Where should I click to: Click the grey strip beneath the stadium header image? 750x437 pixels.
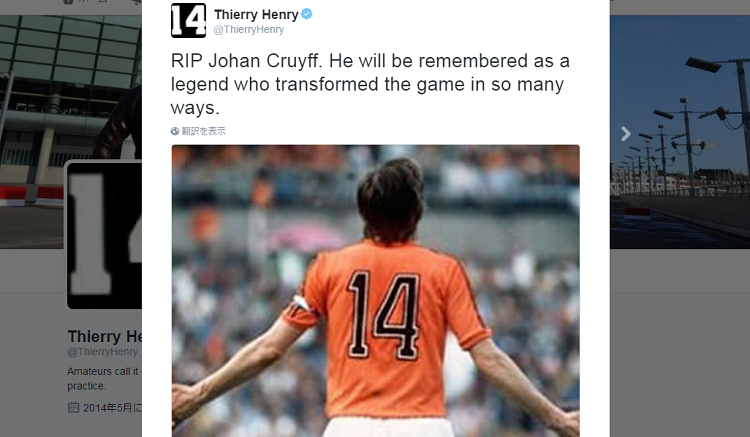coord(32,270)
